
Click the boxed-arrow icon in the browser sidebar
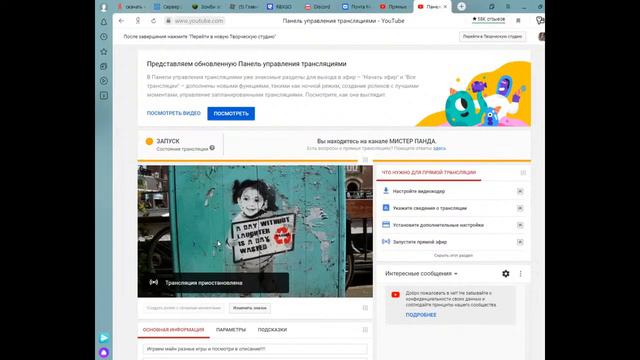point(104,96)
